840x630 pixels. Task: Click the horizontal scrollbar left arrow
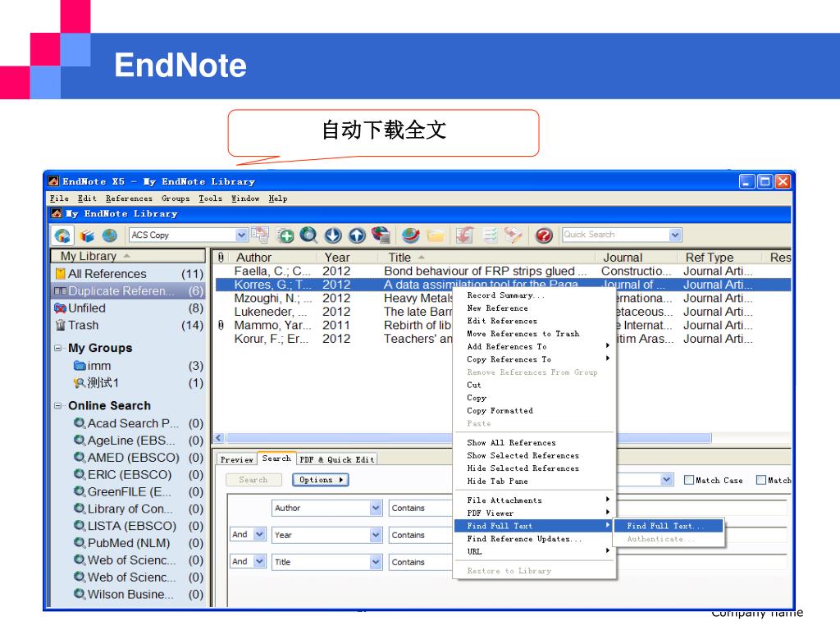[x=219, y=438]
